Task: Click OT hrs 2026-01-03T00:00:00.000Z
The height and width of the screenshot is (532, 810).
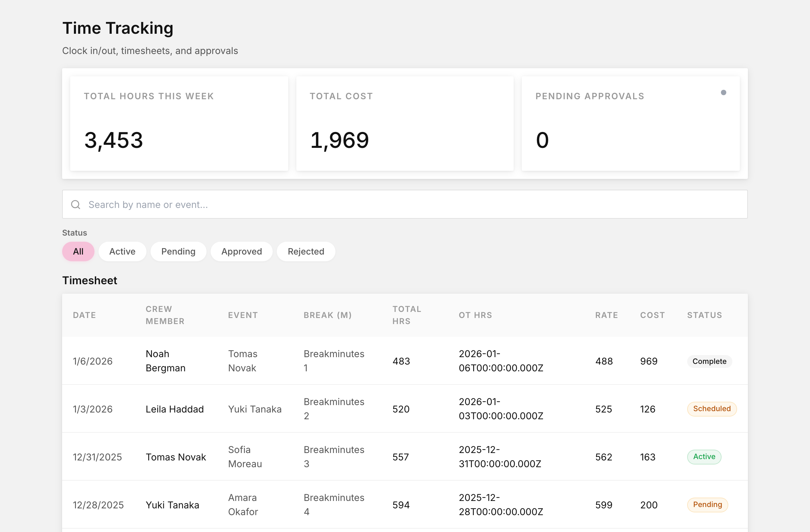Action: point(501,409)
